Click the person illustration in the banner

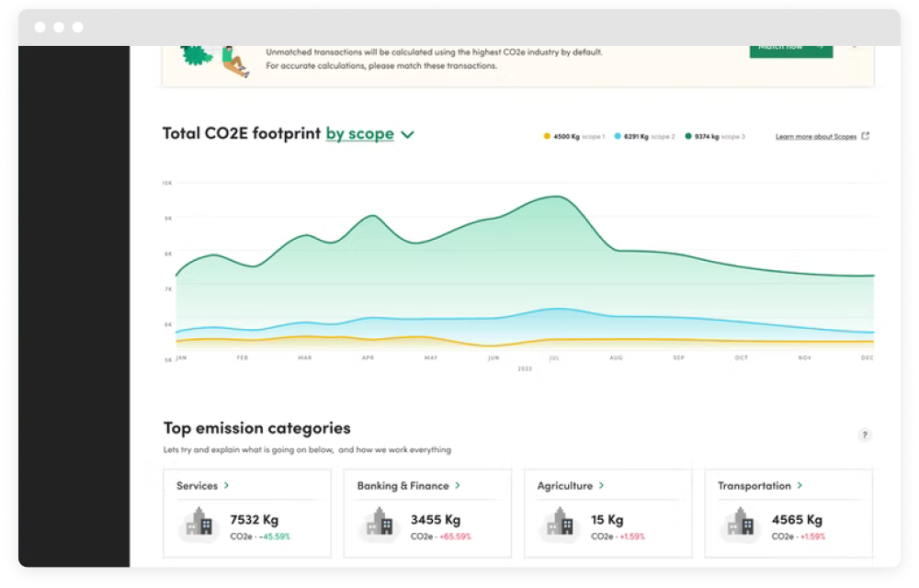coord(235,61)
